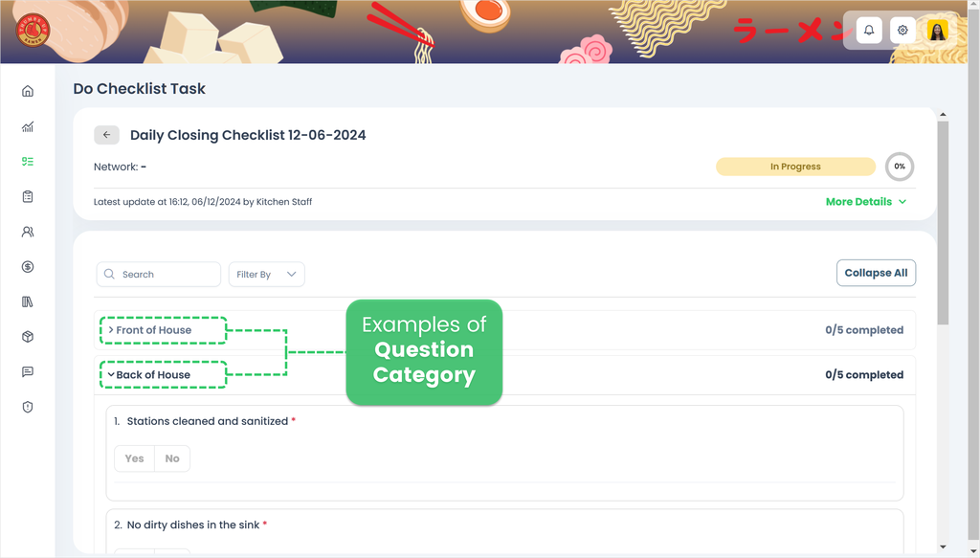The image size is (980, 558).
Task: Open the dollar coin icon in sidebar
Action: pos(28,267)
